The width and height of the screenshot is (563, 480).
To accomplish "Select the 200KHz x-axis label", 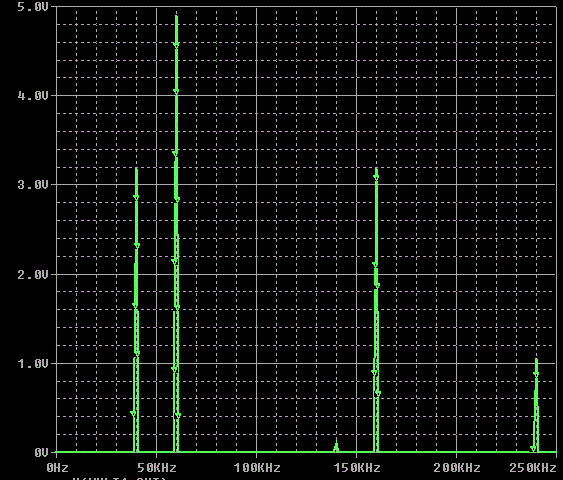I will point(457,468).
